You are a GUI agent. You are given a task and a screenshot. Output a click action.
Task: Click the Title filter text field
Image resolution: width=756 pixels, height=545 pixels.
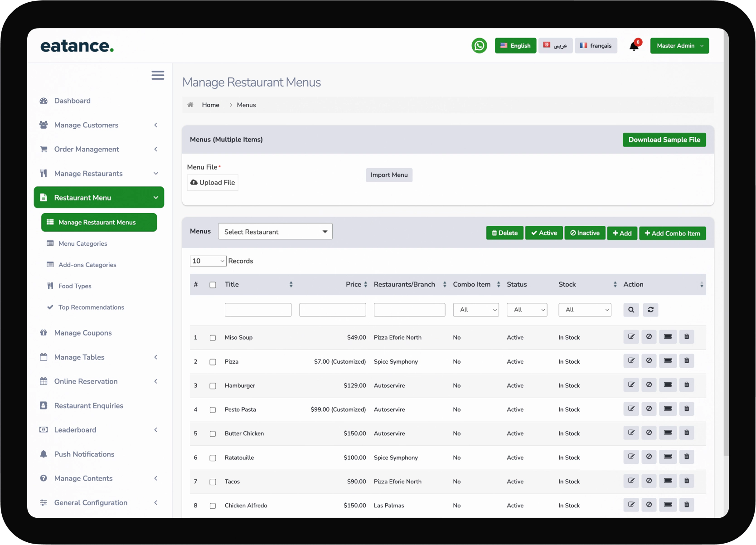pos(258,310)
